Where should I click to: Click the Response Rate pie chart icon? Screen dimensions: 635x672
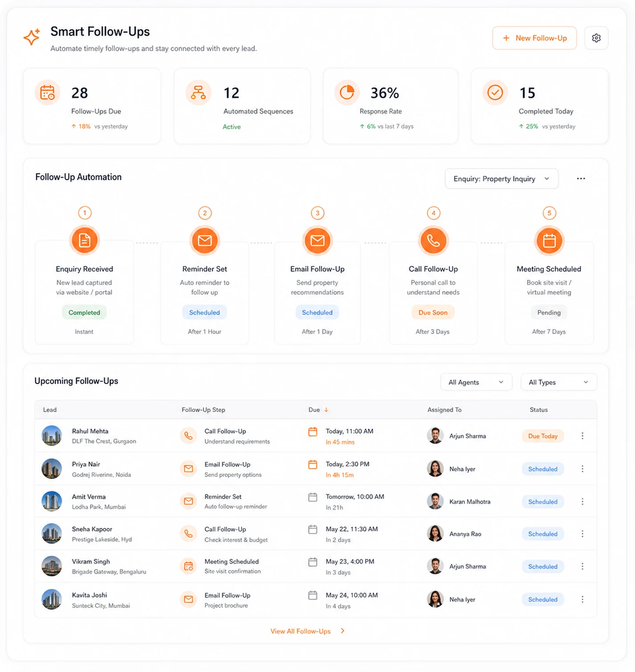click(x=347, y=93)
